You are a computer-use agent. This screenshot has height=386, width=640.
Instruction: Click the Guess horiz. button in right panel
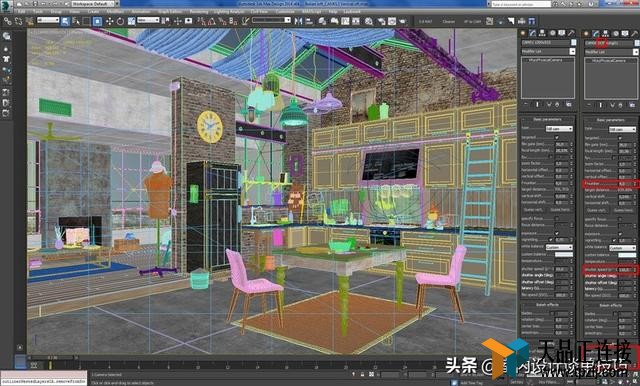[x=623, y=211]
